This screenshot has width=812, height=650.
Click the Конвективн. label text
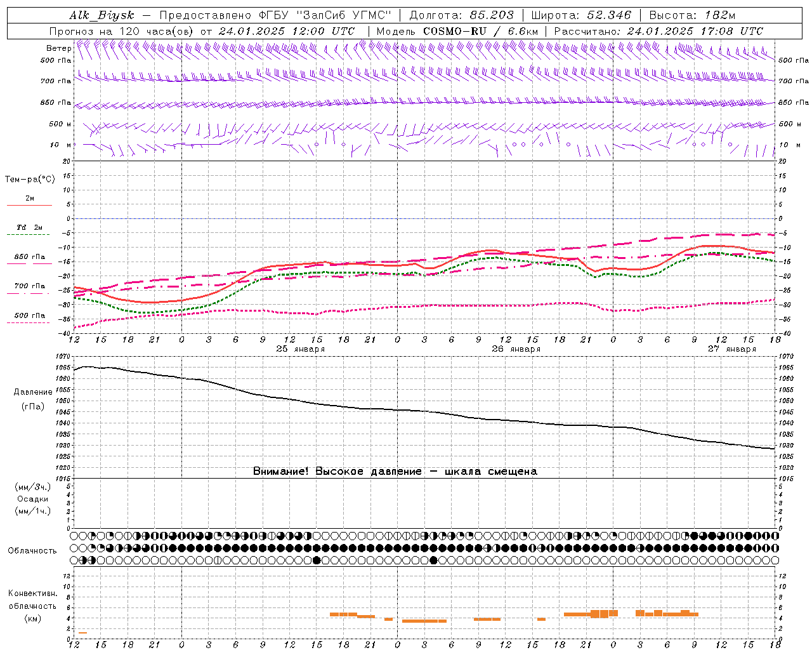point(33,594)
